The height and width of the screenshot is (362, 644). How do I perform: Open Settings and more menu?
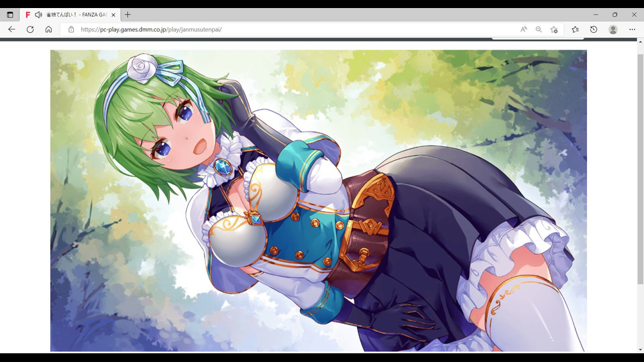pos(632,29)
